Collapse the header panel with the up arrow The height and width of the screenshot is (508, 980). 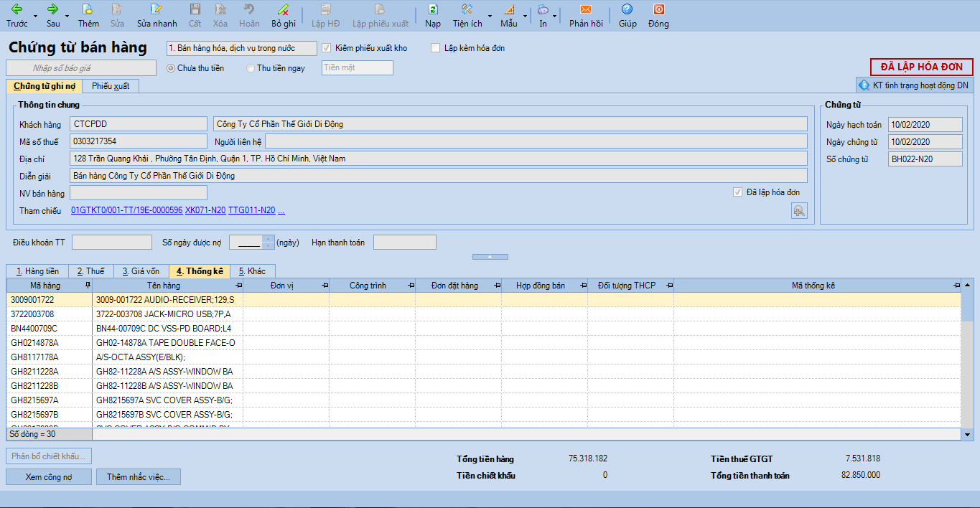click(490, 256)
